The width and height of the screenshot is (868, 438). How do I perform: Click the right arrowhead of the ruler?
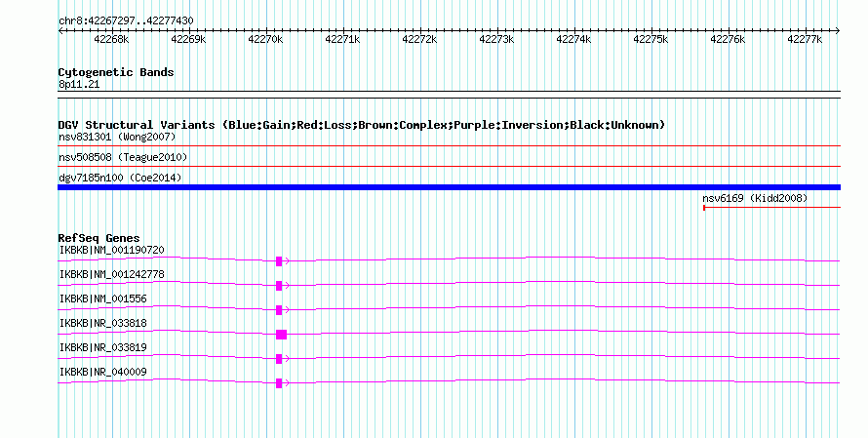pos(838,31)
